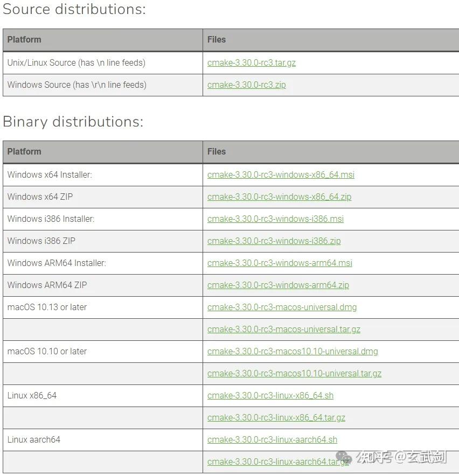Open the macos10.10-universal.tar.gz link
The height and width of the screenshot is (476, 459).
pyautogui.click(x=294, y=373)
